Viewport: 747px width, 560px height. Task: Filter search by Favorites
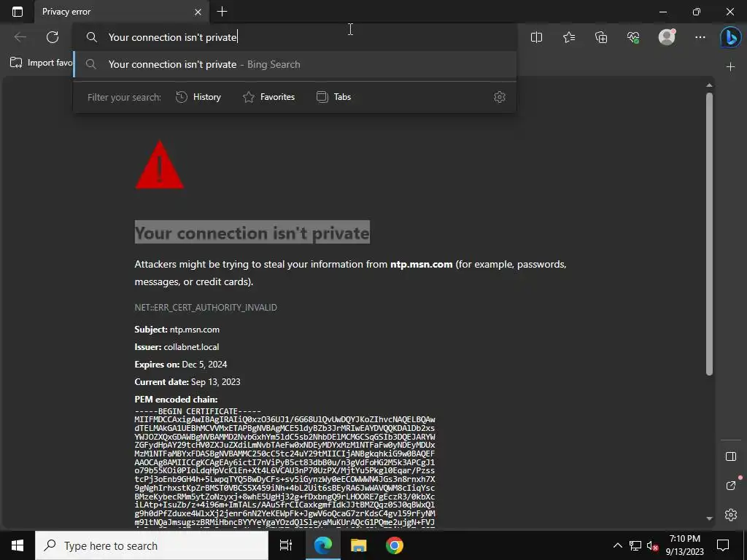point(269,97)
